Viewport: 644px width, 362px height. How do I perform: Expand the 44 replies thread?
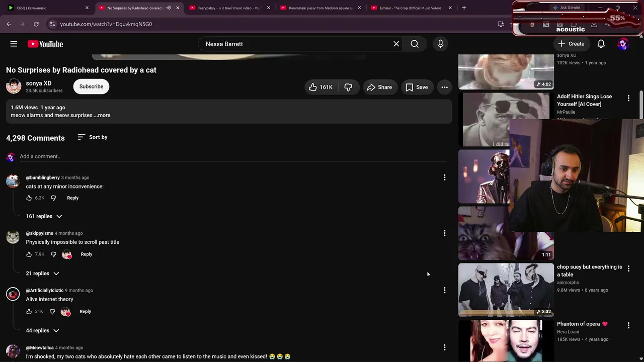coord(43,330)
